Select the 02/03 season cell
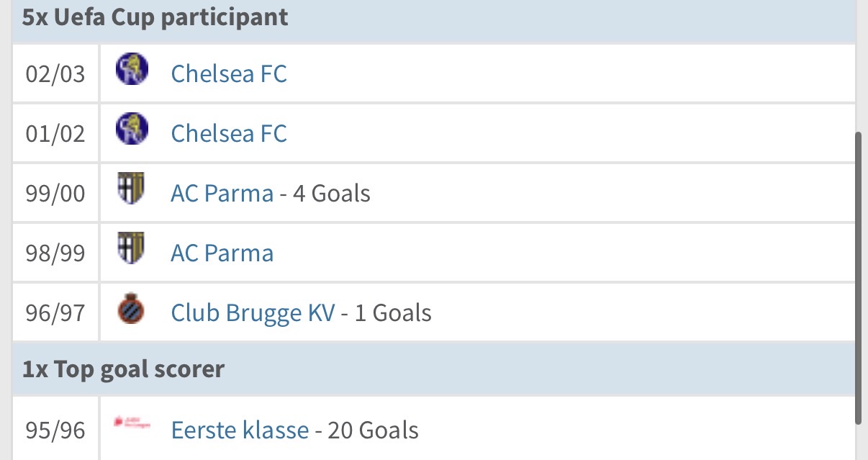Image resolution: width=868 pixels, height=460 pixels. pos(55,73)
